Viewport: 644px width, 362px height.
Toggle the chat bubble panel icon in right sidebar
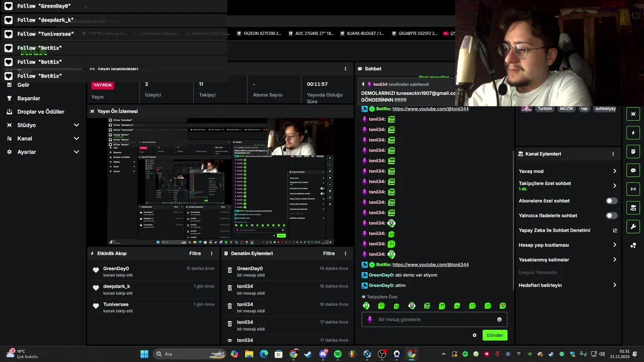633,170
